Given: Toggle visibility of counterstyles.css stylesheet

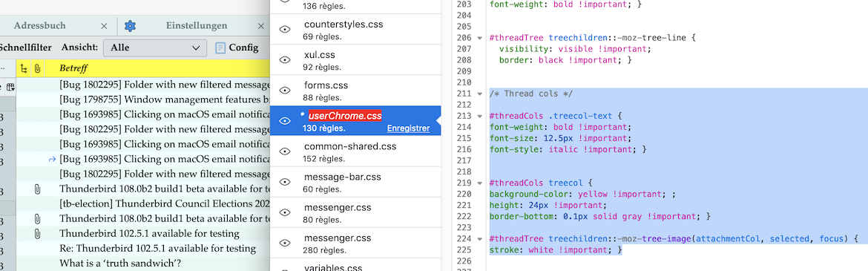Looking at the screenshot, I should (x=285, y=30).
